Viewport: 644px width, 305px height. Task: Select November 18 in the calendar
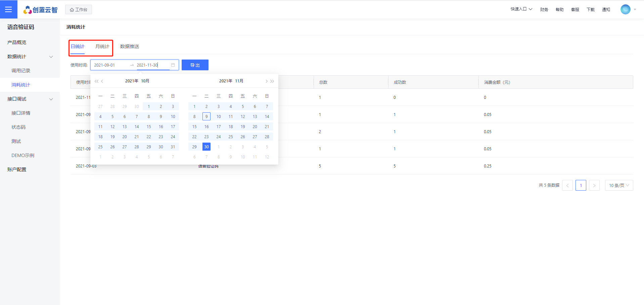[x=231, y=127]
